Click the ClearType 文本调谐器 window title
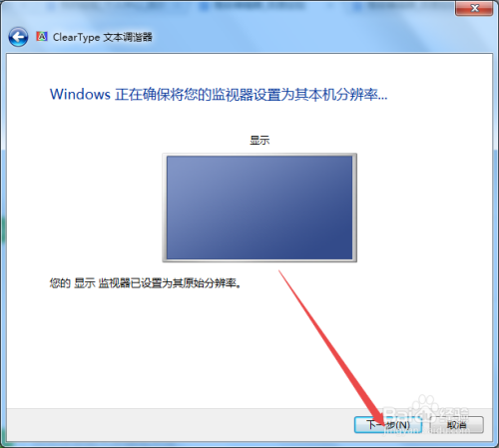 click(x=103, y=37)
